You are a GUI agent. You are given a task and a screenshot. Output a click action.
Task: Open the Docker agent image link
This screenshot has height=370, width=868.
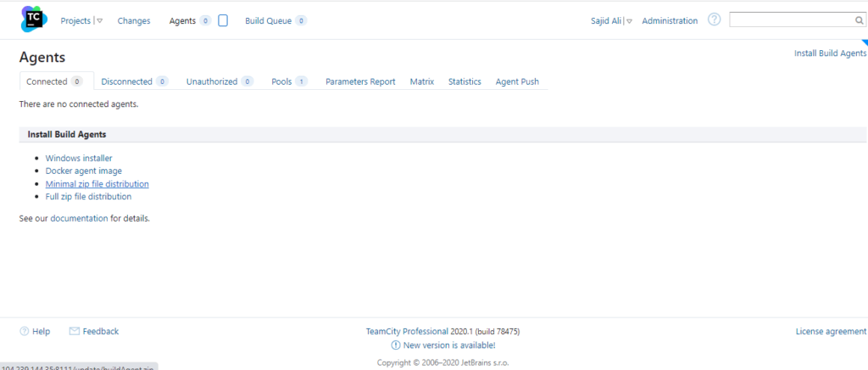[84, 171]
